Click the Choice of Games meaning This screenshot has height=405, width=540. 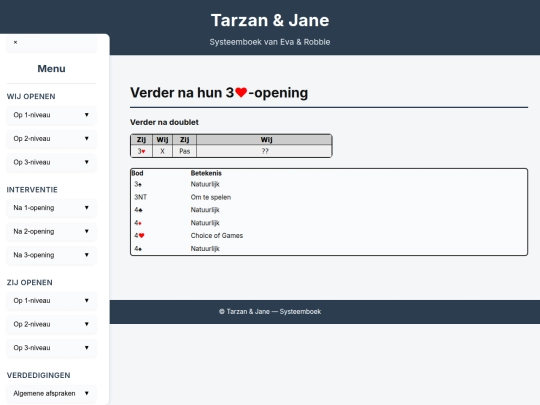coord(217,236)
